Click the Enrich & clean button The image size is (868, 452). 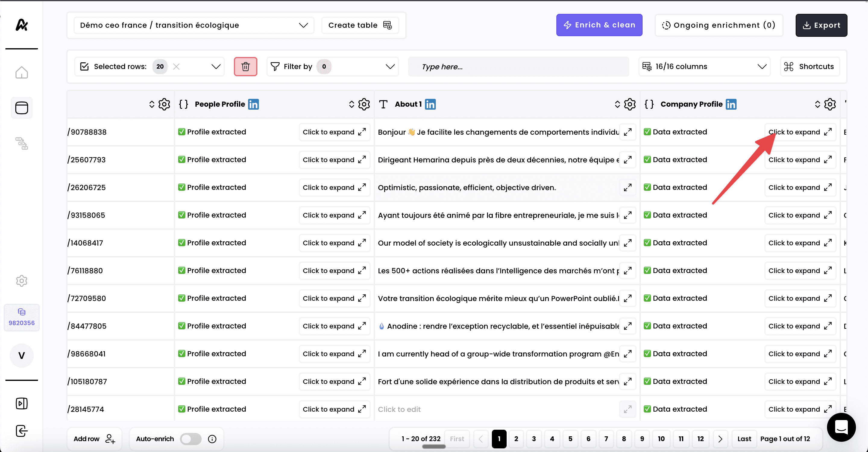(599, 25)
